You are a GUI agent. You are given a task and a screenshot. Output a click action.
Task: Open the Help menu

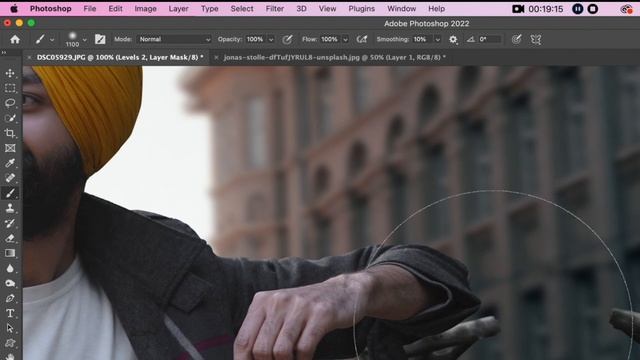click(x=436, y=9)
